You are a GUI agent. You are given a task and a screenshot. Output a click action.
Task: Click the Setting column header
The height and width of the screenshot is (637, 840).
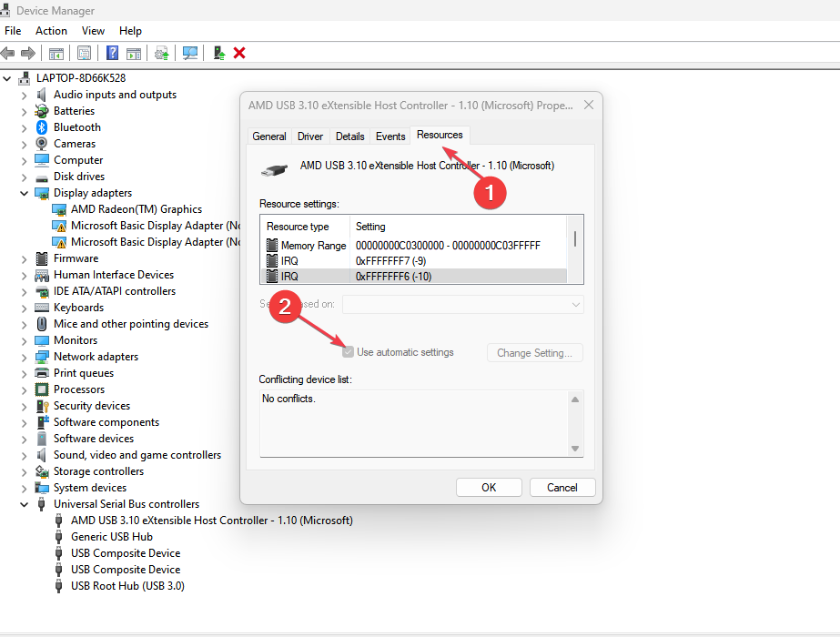[458, 227]
